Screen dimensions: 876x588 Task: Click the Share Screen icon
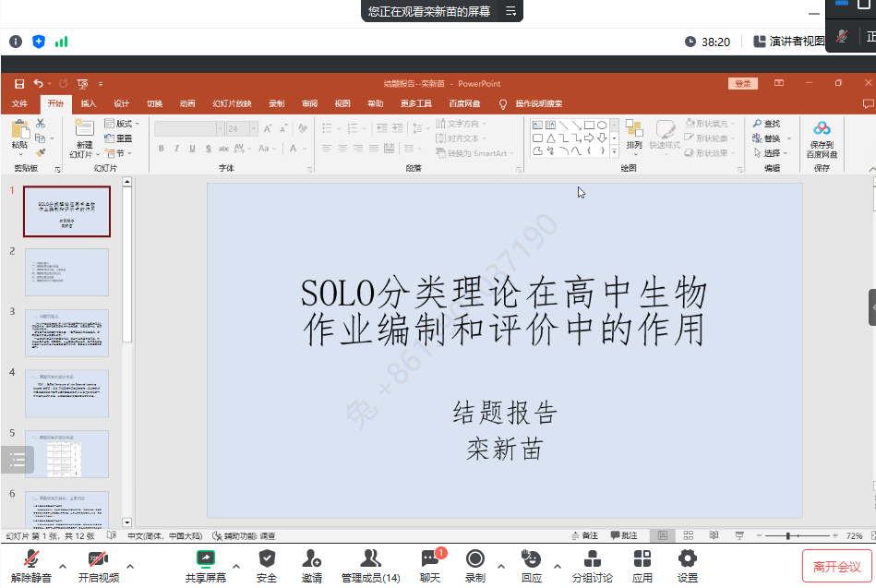[206, 558]
